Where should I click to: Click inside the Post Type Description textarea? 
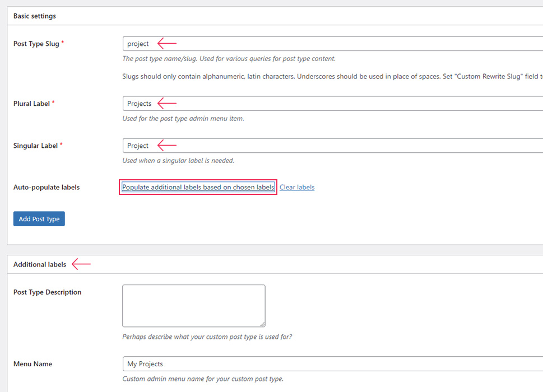click(x=193, y=305)
